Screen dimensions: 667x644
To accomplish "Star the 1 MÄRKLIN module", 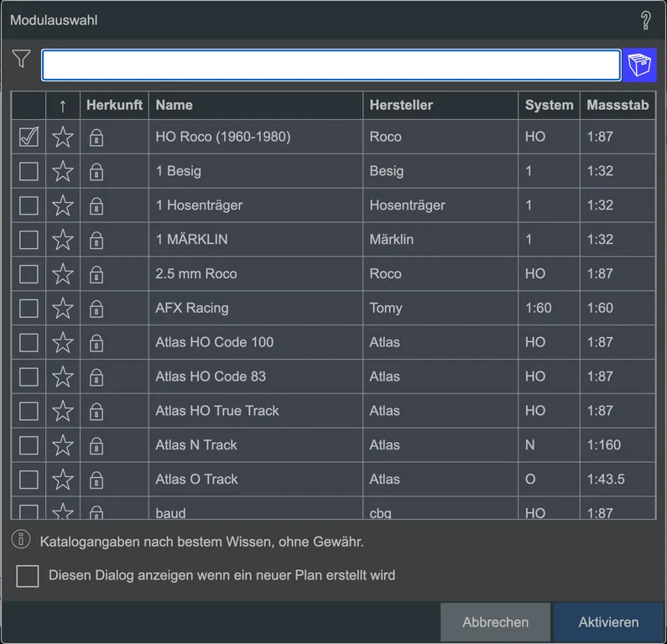I will 63,240.
